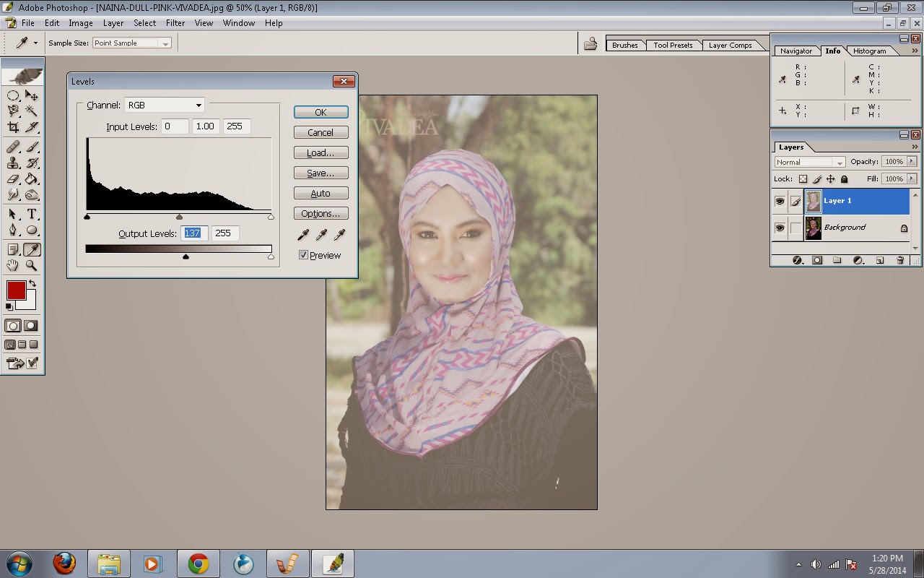Open the Filter menu
Screen dimensions: 924x578
(x=175, y=23)
